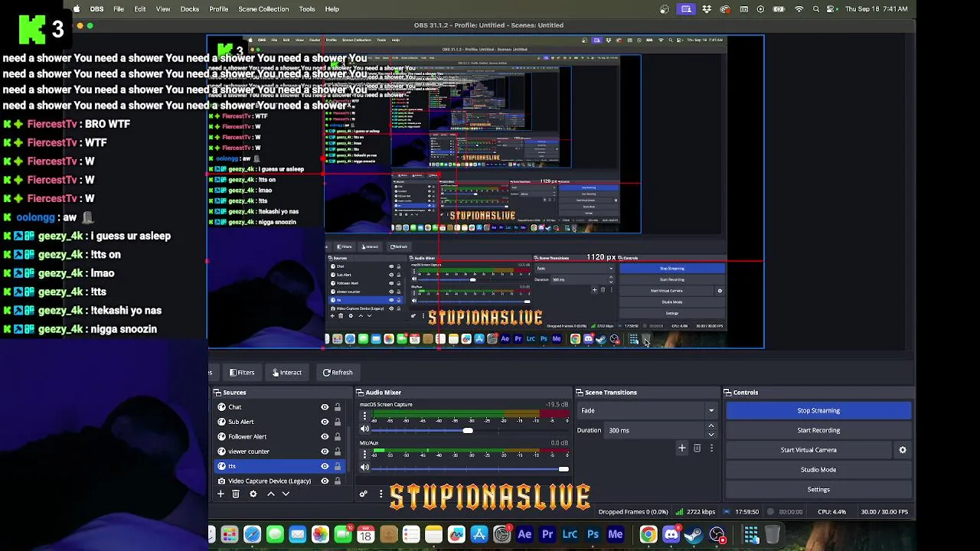Open Safari from dock
This screenshot has width=980, height=551.
coord(252,535)
